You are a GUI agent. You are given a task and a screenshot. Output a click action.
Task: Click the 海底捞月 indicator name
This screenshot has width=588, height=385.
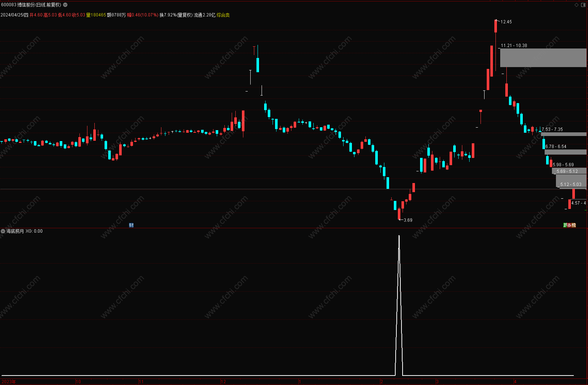tap(15, 231)
